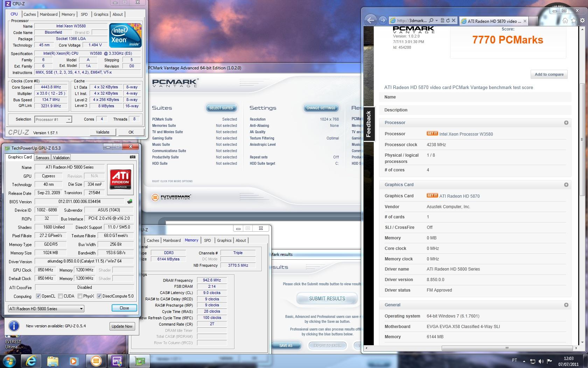Switch to the Mainboard tab in top CPU-Z window
The image size is (588, 368).
49,14
